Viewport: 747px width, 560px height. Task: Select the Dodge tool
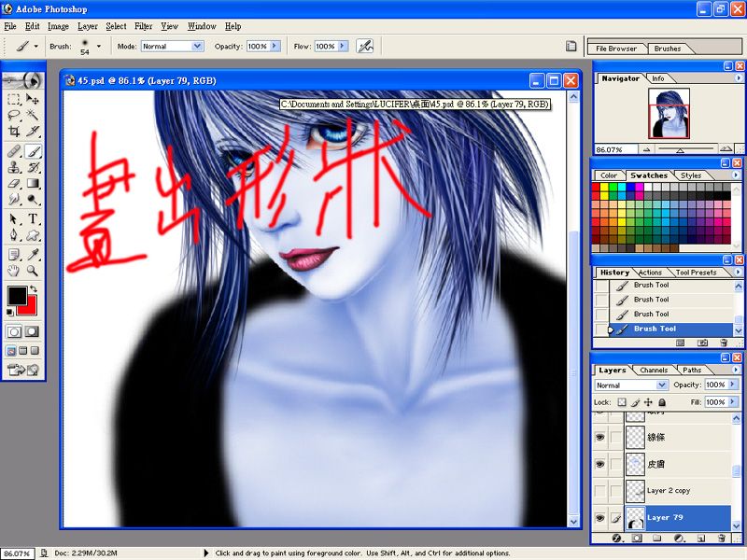coord(33,199)
